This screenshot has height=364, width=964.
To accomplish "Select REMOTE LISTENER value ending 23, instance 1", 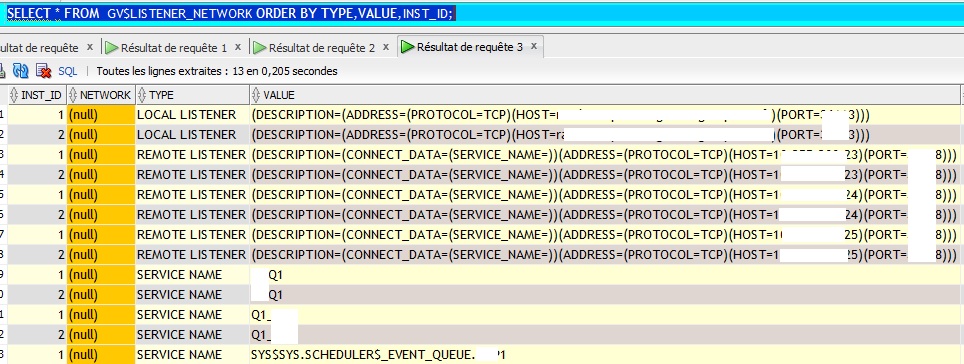I will coord(604,155).
